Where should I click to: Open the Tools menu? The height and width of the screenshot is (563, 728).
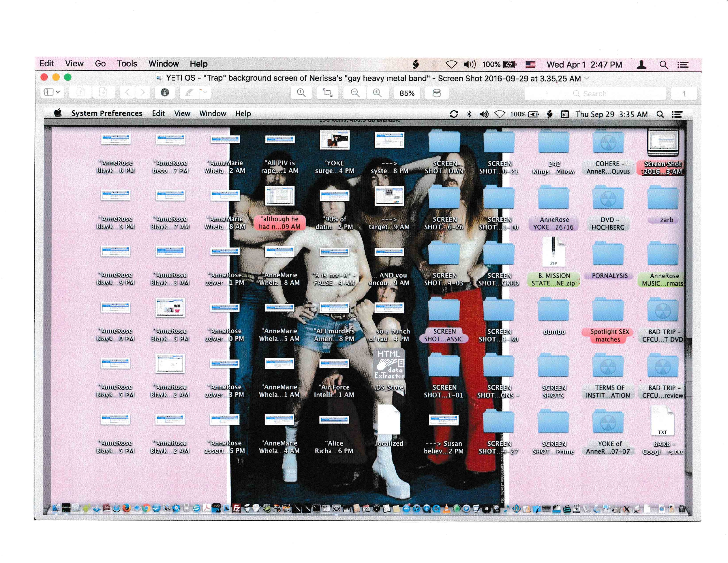pyautogui.click(x=127, y=64)
